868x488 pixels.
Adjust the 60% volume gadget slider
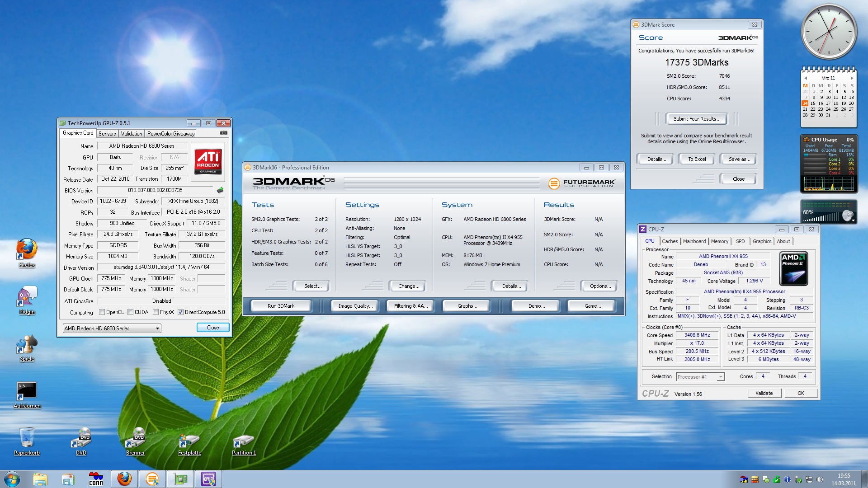822,217
